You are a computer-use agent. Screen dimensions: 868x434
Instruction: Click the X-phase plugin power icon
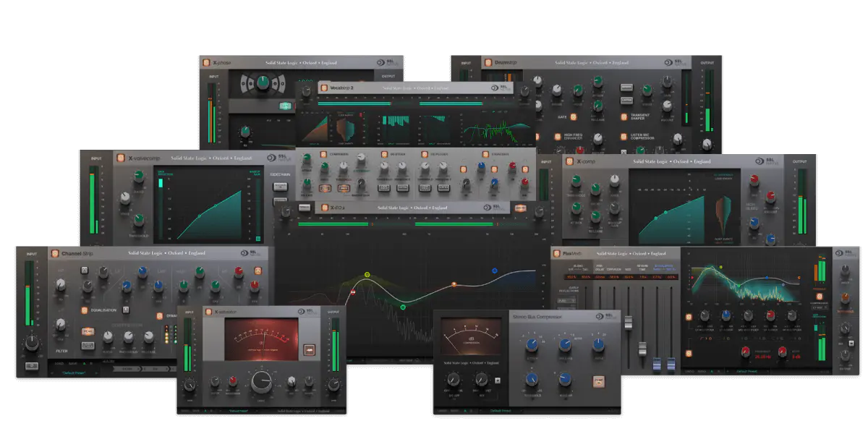click(x=205, y=63)
